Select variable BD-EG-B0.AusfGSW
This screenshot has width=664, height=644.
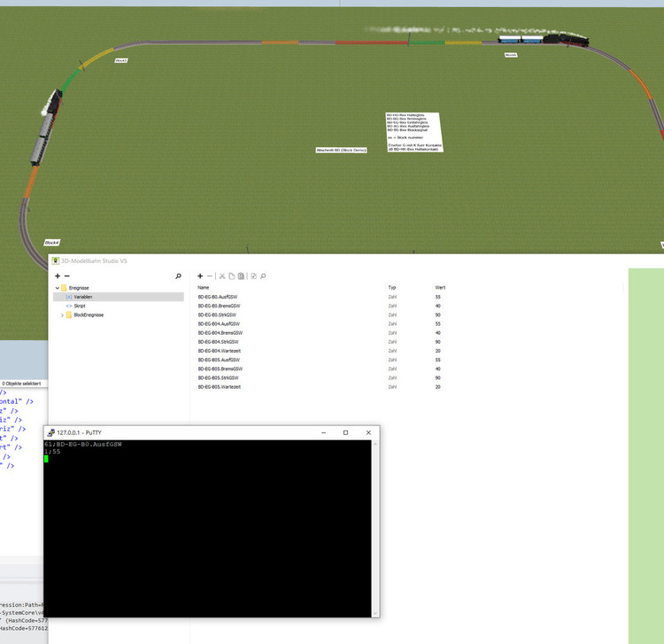[218, 297]
